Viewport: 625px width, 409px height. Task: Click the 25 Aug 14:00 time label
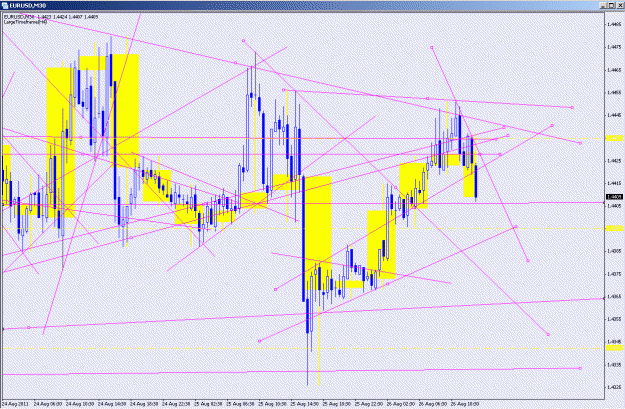[305, 404]
